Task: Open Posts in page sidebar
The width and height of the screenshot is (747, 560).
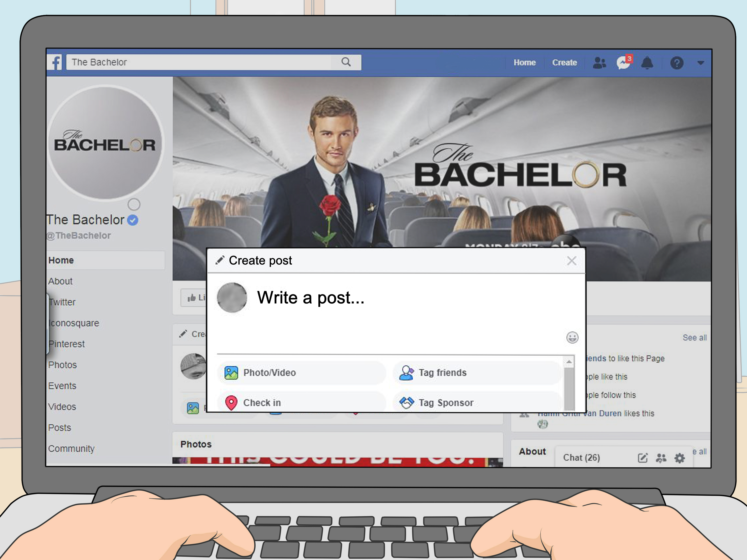Action: [x=60, y=428]
